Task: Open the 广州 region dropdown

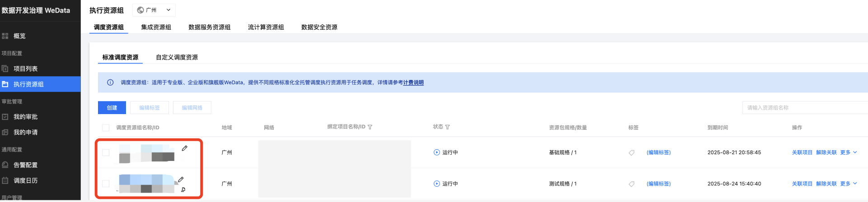Action: coord(154,10)
